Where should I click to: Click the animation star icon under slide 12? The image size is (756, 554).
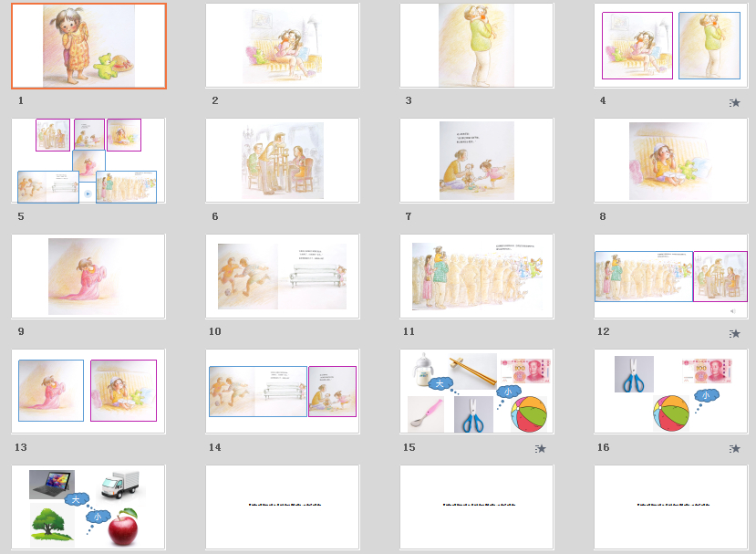point(734,334)
